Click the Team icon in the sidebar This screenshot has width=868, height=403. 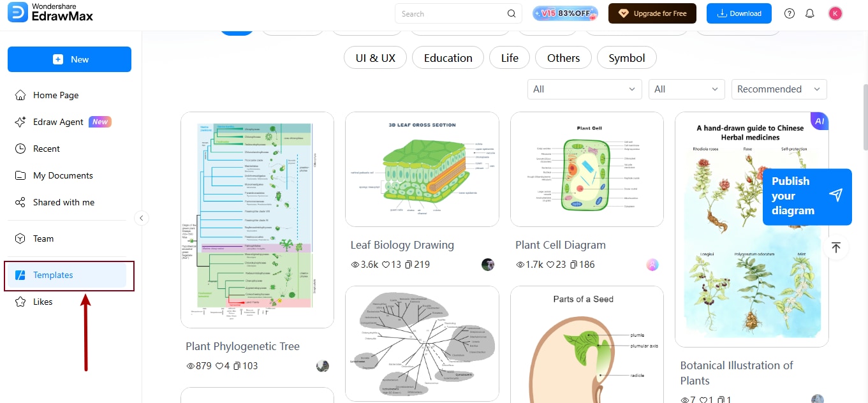20,238
